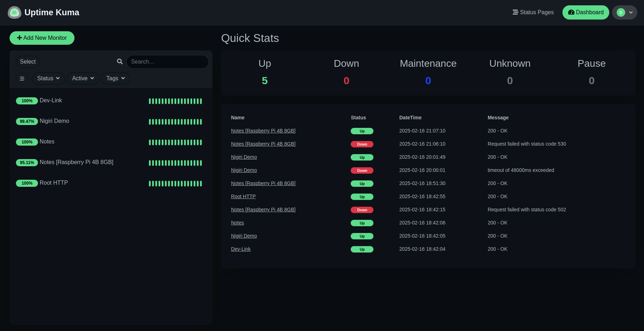Click the Status column header in events table
The image size is (644, 331).
click(358, 118)
